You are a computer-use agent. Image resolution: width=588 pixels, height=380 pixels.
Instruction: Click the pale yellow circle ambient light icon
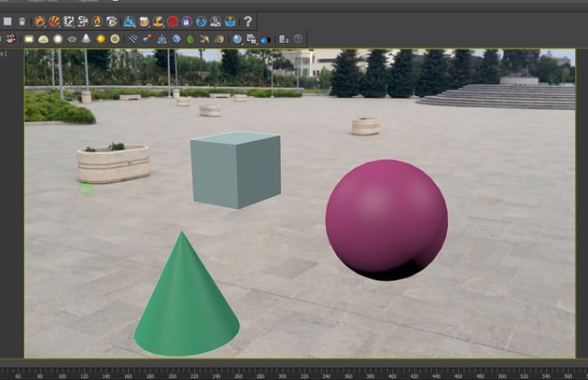(115, 39)
